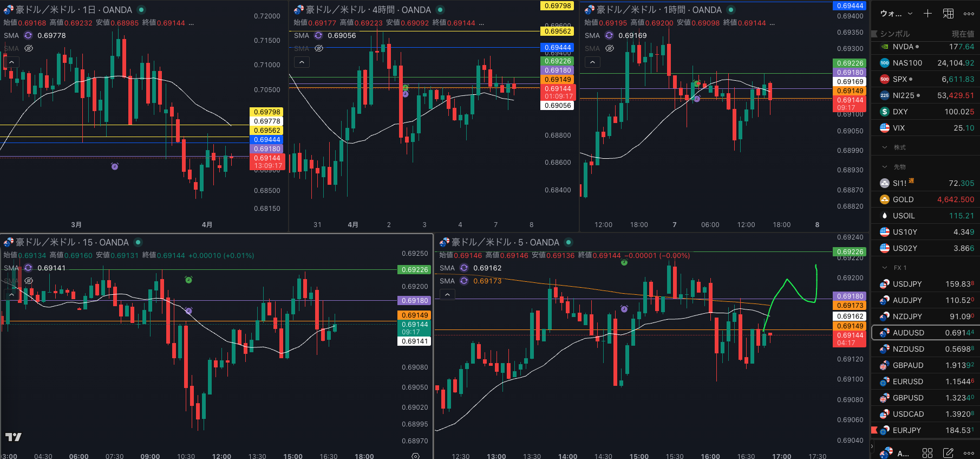
Task: Click the add symbol plus icon in watchlist
Action: (x=927, y=14)
